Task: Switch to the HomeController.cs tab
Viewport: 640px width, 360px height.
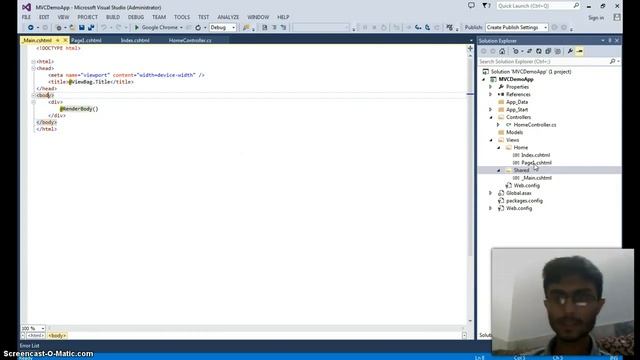Action: [190, 40]
